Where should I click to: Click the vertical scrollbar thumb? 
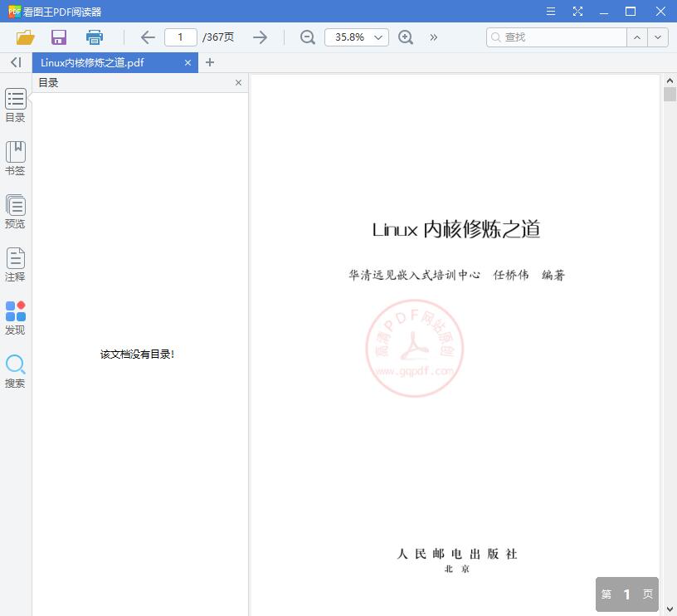coord(670,94)
